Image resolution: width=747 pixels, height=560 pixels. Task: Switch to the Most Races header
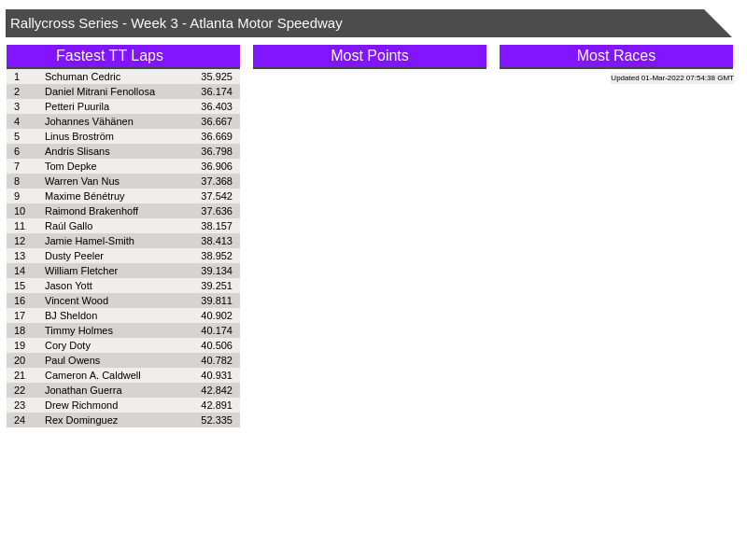(615, 56)
